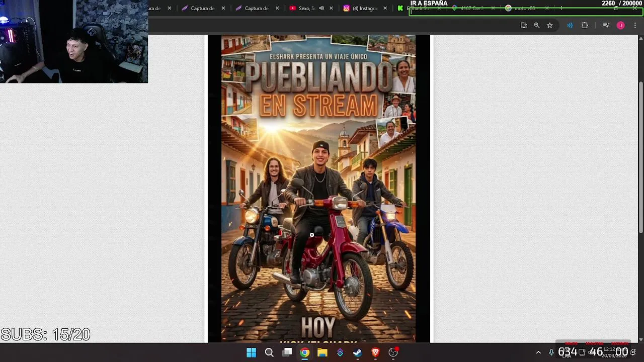
Task: Open Windows taskbar search
Action: click(269, 352)
